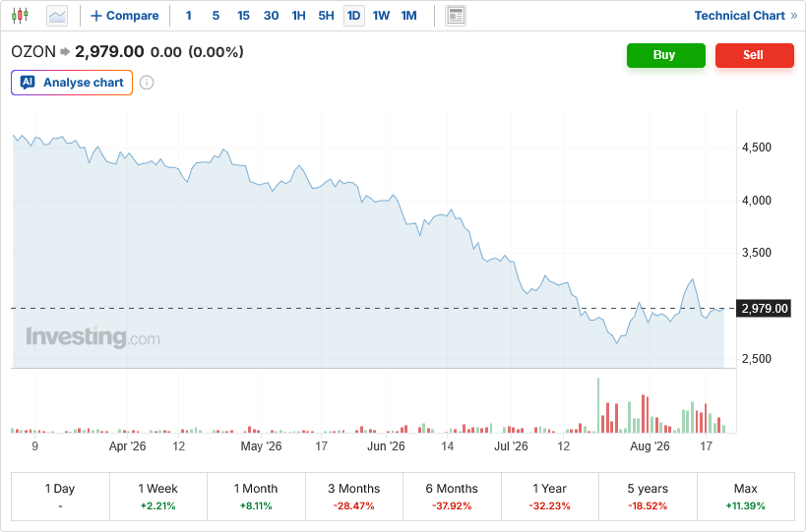Choose the 1 Year range

(x=550, y=497)
